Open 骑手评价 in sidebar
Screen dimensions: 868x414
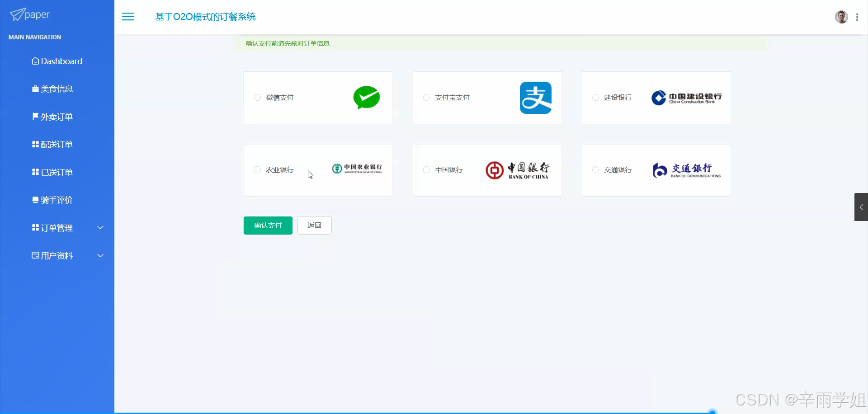(x=57, y=200)
